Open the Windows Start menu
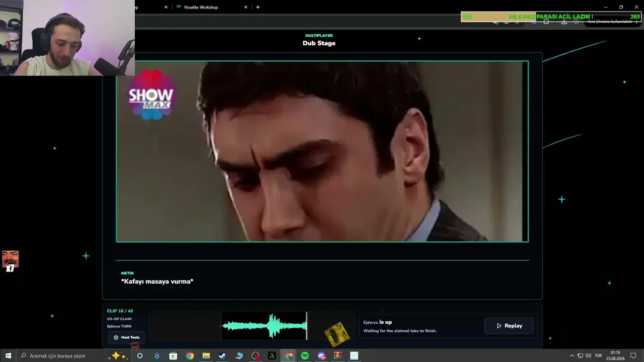 coord(8,355)
